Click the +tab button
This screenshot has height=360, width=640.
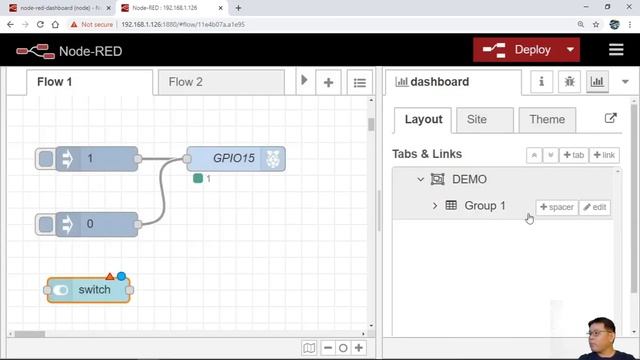click(573, 155)
